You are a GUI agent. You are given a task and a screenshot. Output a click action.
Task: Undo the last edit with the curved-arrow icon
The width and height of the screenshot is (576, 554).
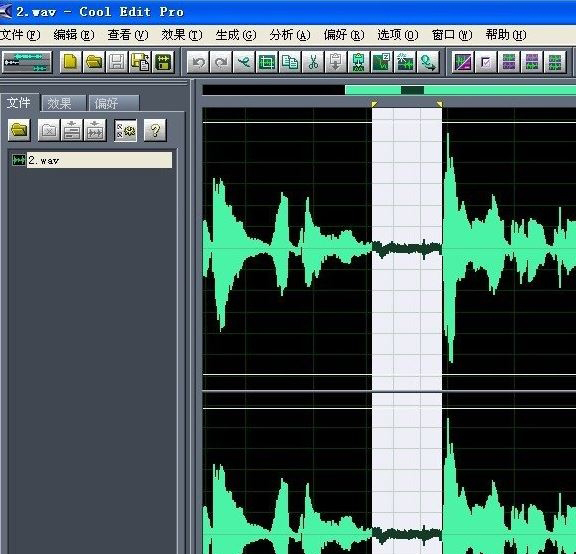198,62
